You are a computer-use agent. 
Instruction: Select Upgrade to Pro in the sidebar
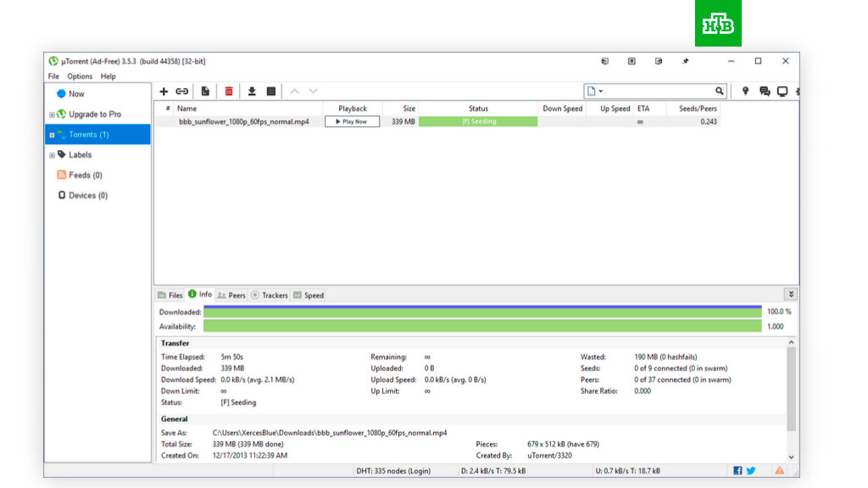pos(95,114)
